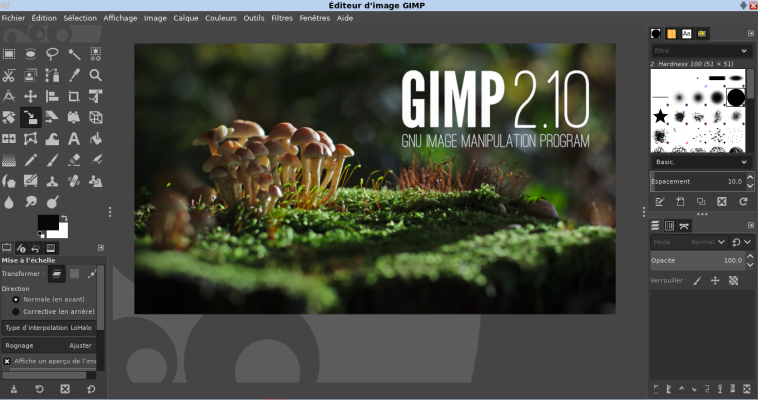Select the Rectangle Select tool
Image resolution: width=758 pixels, height=400 pixels.
[x=9, y=54]
